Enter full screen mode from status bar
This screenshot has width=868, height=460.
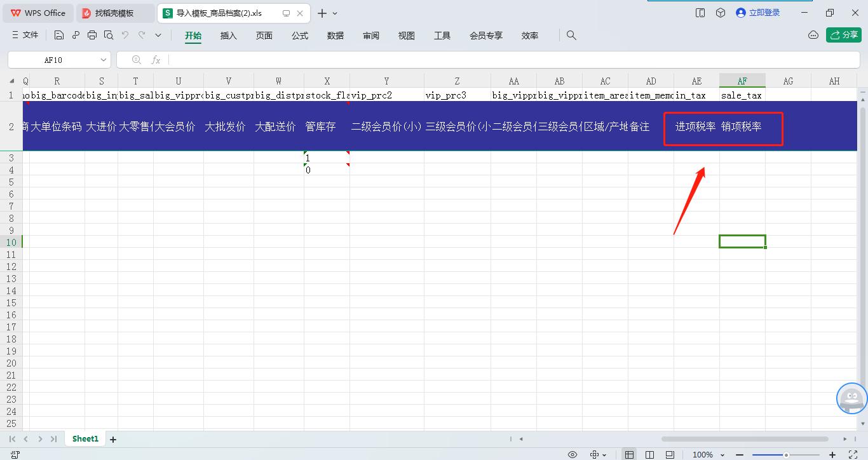pos(853,454)
